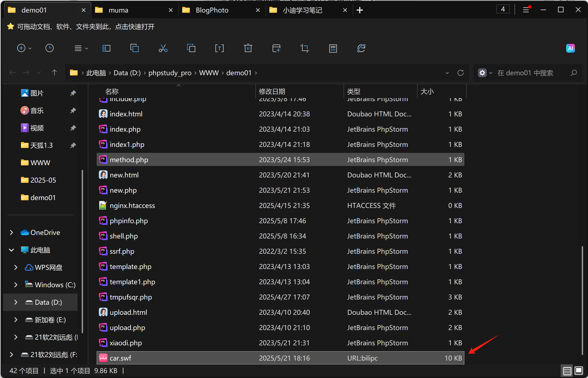Sort files by 修改日期 column header
Image resolution: width=588 pixels, height=378 pixels.
pos(272,92)
